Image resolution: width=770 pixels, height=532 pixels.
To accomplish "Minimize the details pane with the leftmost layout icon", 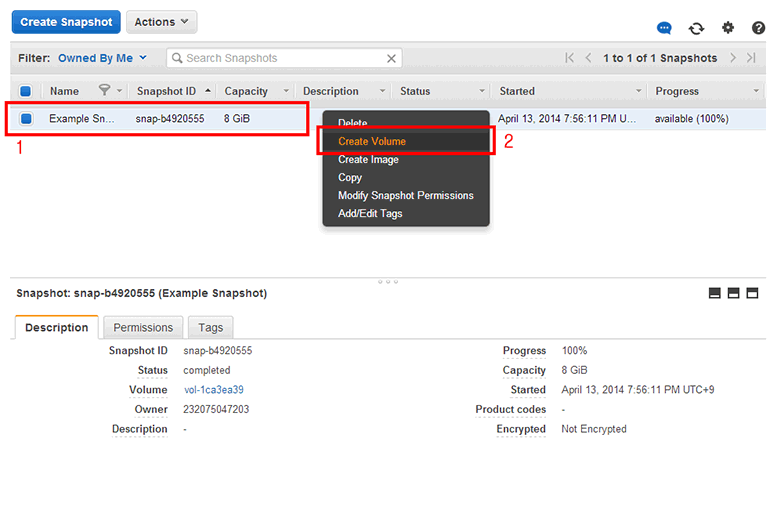I will point(714,293).
